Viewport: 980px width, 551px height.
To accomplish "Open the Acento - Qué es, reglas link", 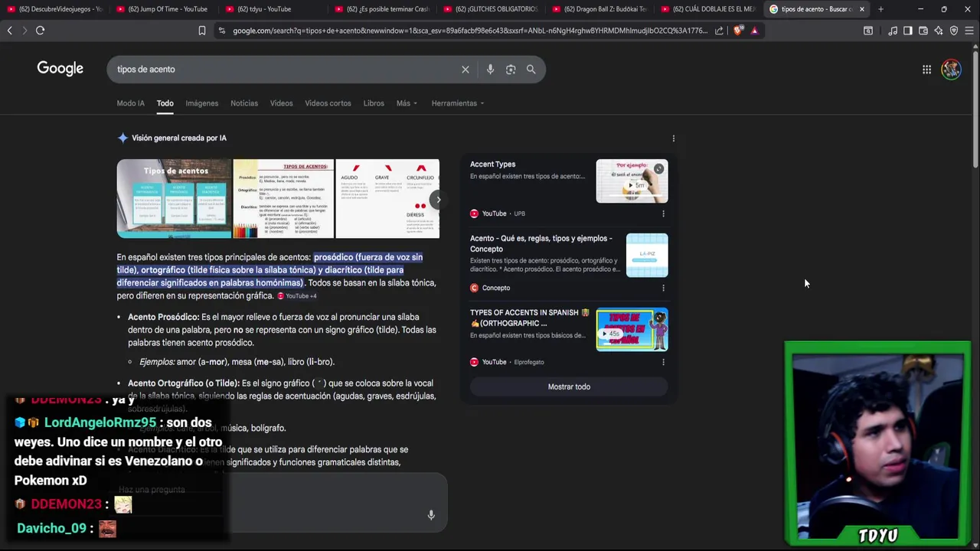I will (x=541, y=243).
